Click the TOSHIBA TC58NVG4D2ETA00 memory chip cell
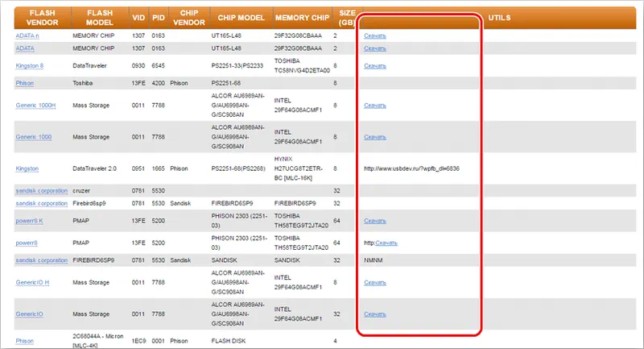The image size is (644, 349). [302, 66]
